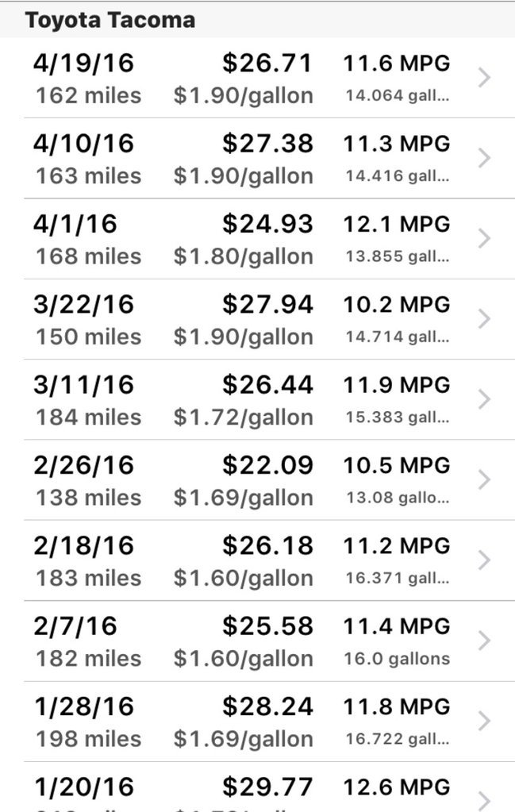Open the 184 miles fill-up at $1.72/gallon
515x812 pixels.
click(x=257, y=399)
